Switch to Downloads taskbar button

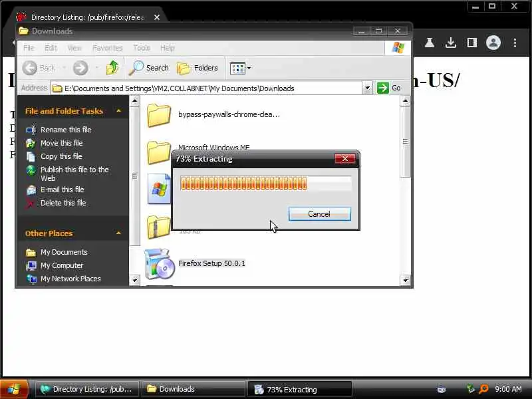point(193,389)
